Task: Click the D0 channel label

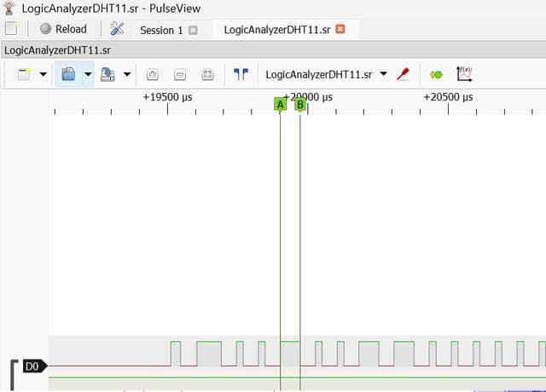Action: point(35,366)
